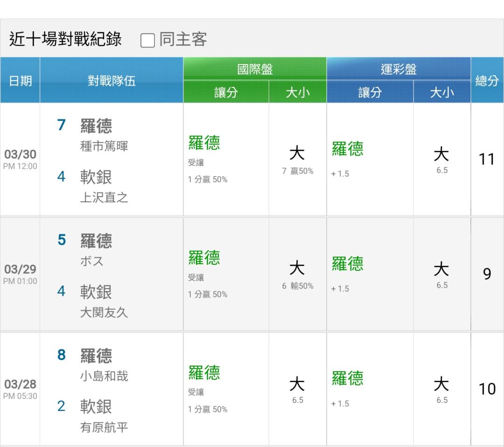Click the PM 12:00 time text
The width and height of the screenshot is (504, 447).
[x=20, y=166]
